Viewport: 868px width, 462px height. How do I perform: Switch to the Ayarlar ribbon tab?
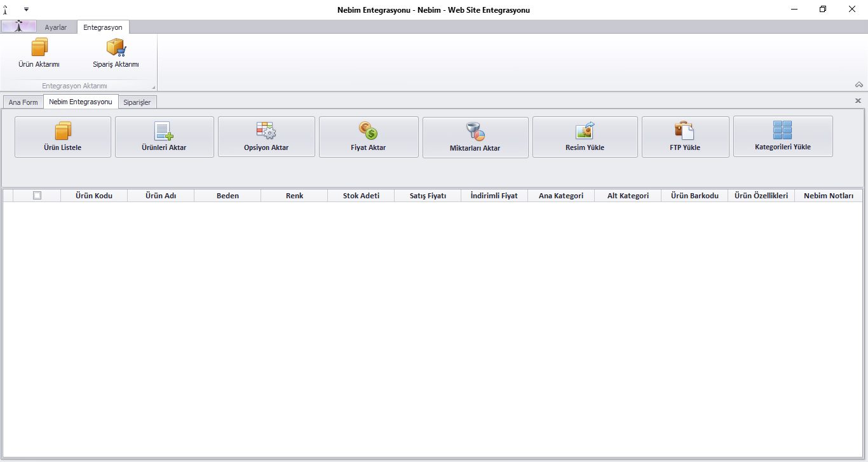coord(56,27)
